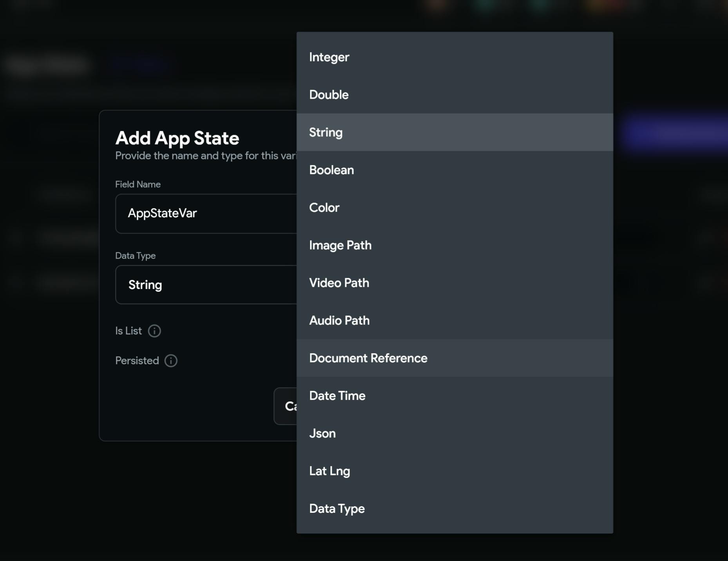Click the Is List label
This screenshot has height=561, width=728.
coord(128,331)
